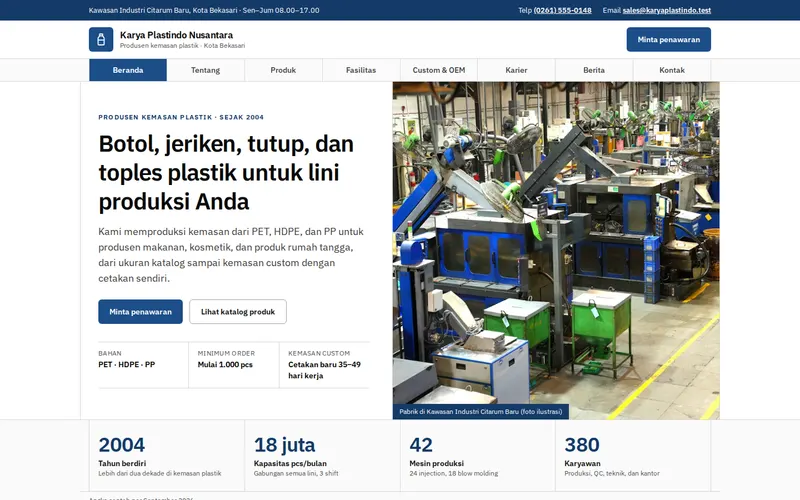Select the address text Kawasan Industri Citarum Baru
Image resolution: width=800 pixels, height=500 pixels.
click(x=204, y=10)
